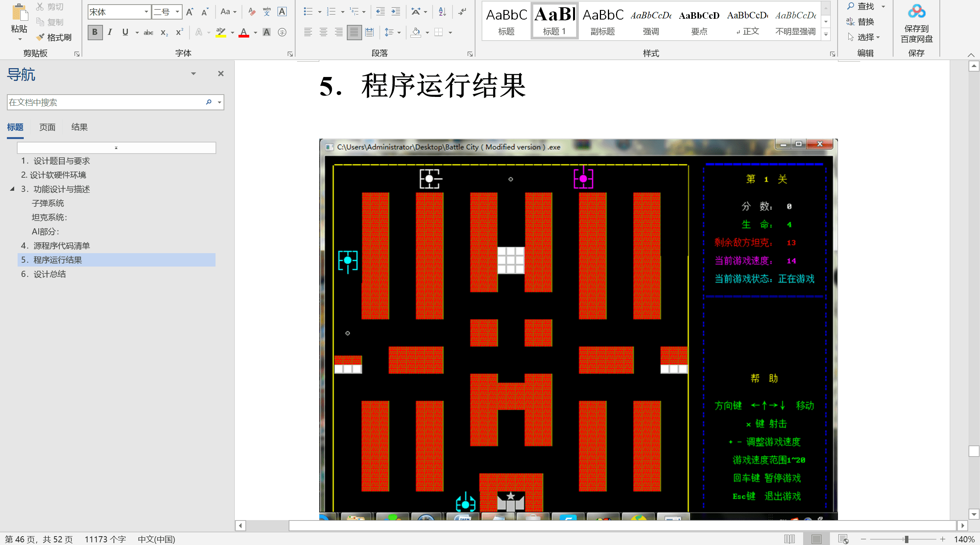Collapse the 功能设计与描述 heading tree node
The width and height of the screenshot is (980, 545).
pyautogui.click(x=12, y=189)
